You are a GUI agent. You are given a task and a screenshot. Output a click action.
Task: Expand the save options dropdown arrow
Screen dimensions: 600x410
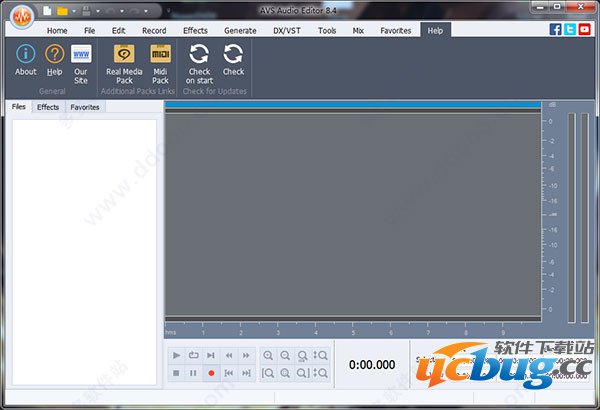[x=98, y=11]
